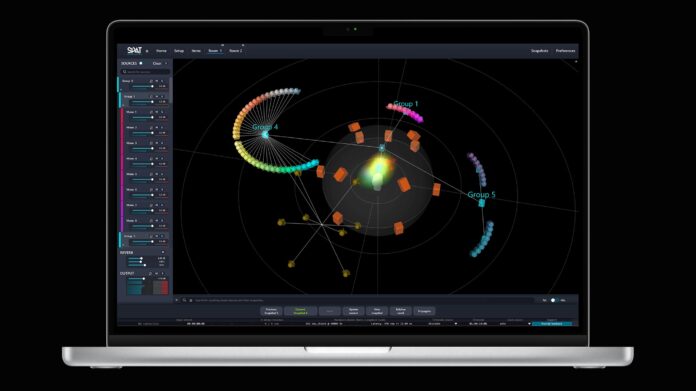Click the edit icon on Mono 4 row

151,158
